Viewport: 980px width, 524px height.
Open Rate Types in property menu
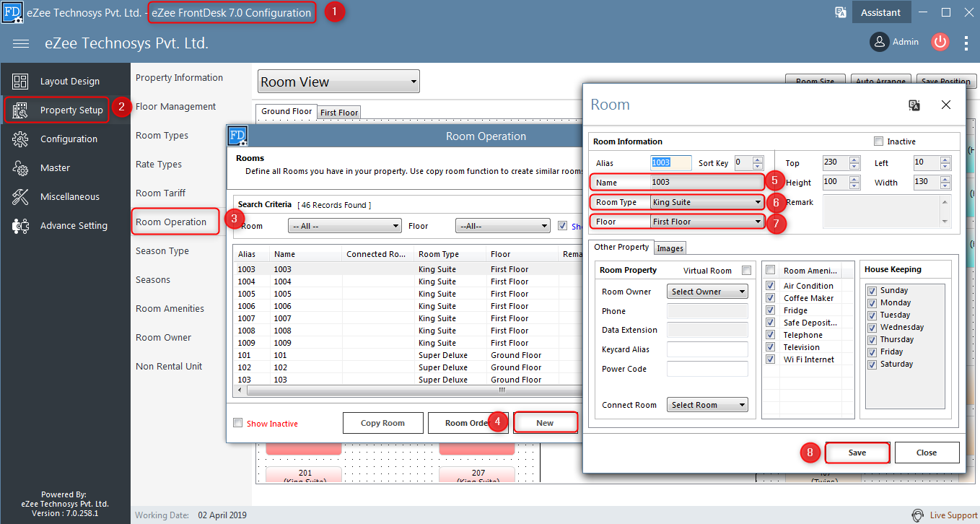click(x=159, y=164)
